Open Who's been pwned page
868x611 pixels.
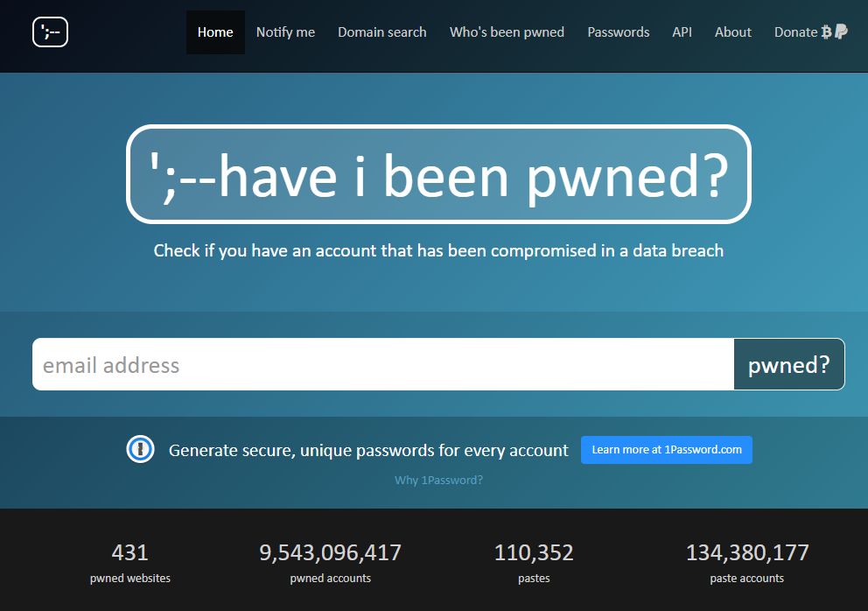click(x=507, y=32)
